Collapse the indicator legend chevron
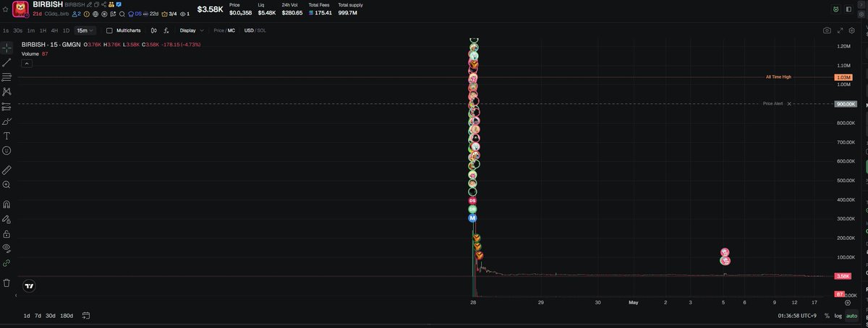 (x=26, y=64)
